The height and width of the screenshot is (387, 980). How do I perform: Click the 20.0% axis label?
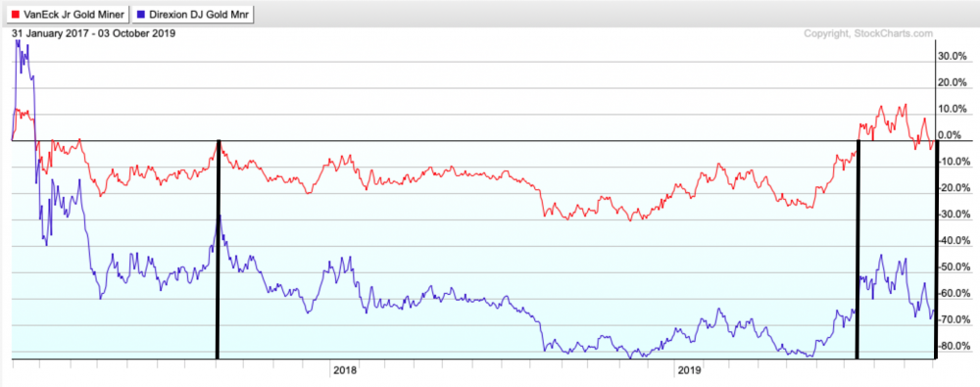(954, 82)
